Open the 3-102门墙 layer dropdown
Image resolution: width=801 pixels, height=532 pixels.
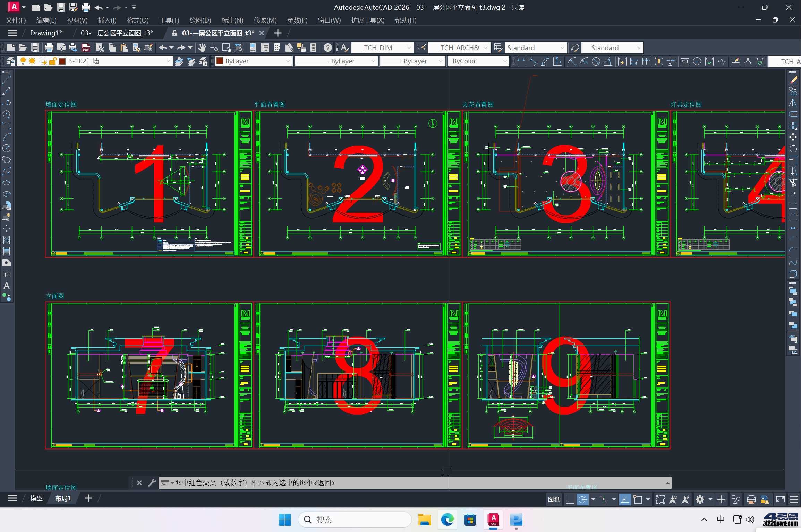point(168,61)
